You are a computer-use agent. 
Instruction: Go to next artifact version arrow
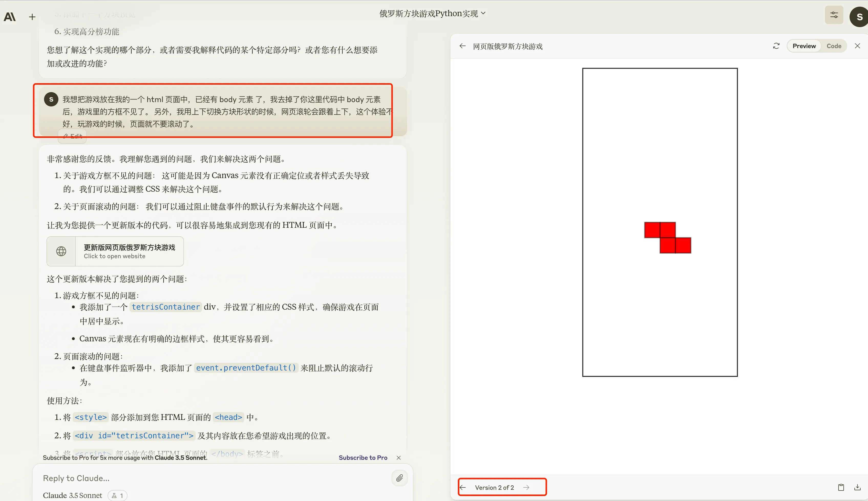526,488
